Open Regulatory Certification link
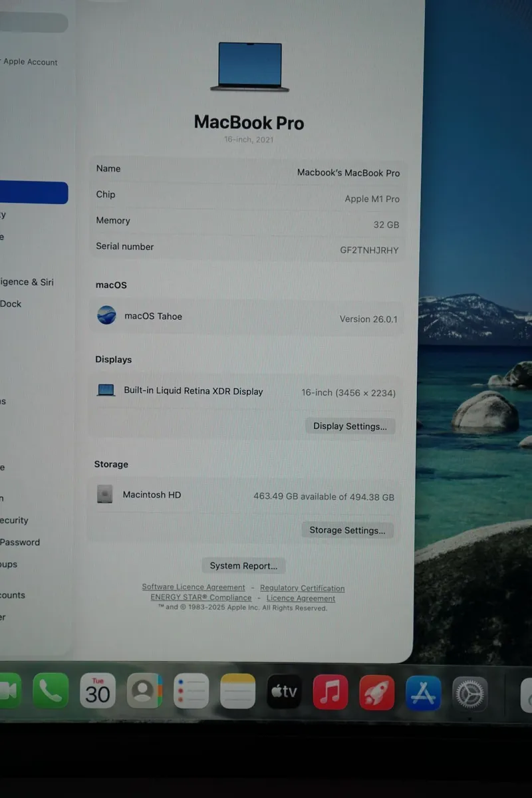532x798 pixels. (302, 588)
